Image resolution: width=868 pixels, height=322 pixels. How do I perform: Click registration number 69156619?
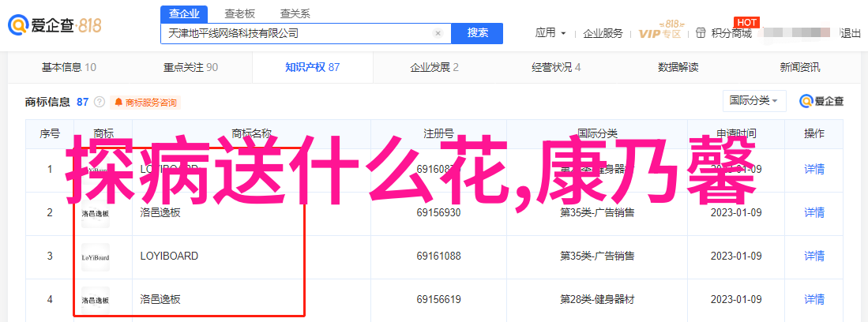click(x=438, y=300)
